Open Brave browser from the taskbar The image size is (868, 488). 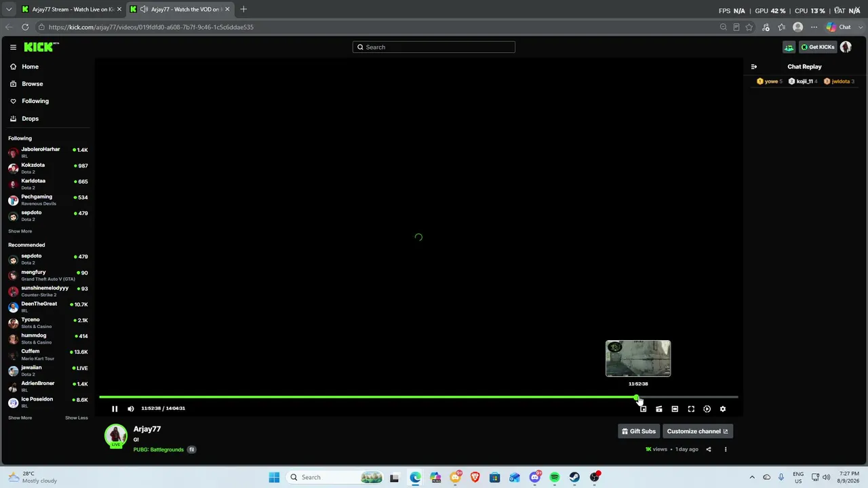pyautogui.click(x=475, y=477)
